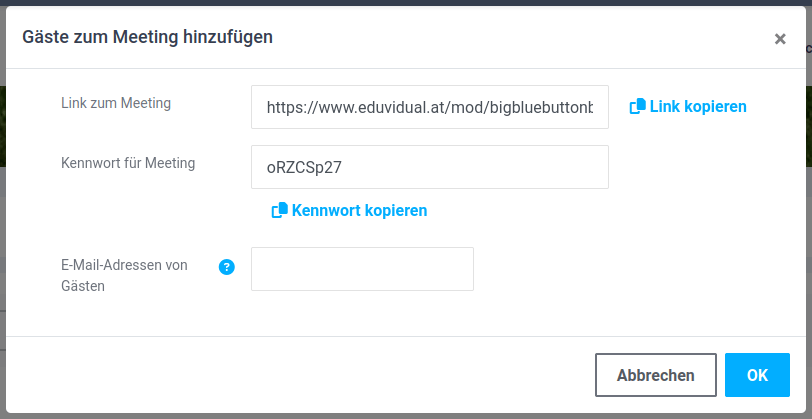Viewport: 812px width, 419px height.
Task: Click the eduvidual.at URL text in the field
Action: (x=429, y=107)
